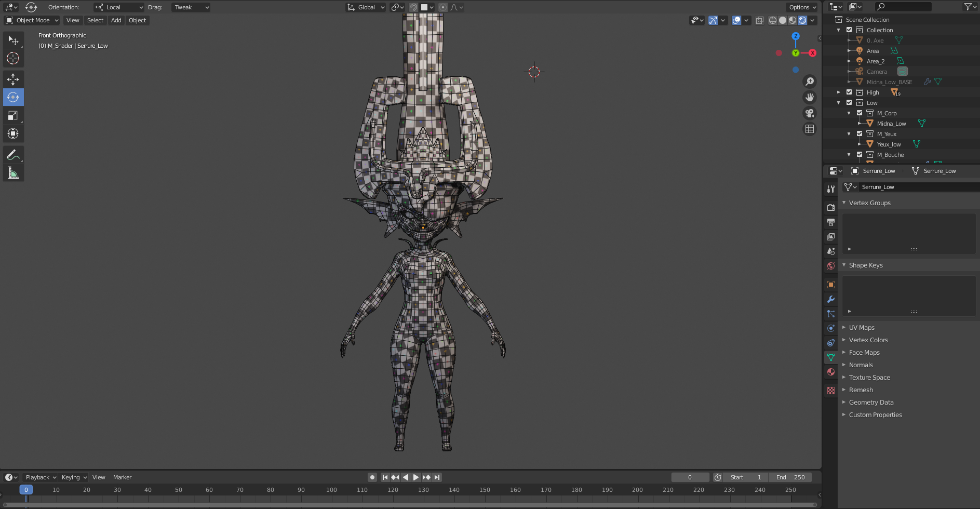Open the Modifiers wrench tab

tap(831, 299)
